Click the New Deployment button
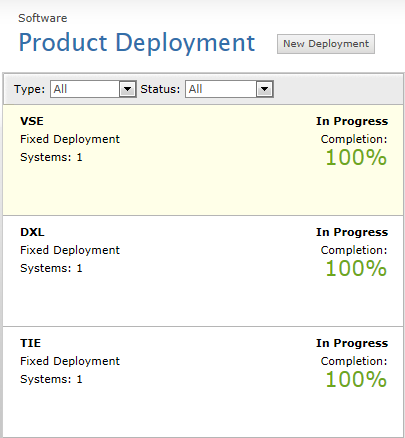This screenshot has width=405, height=438. (x=326, y=44)
